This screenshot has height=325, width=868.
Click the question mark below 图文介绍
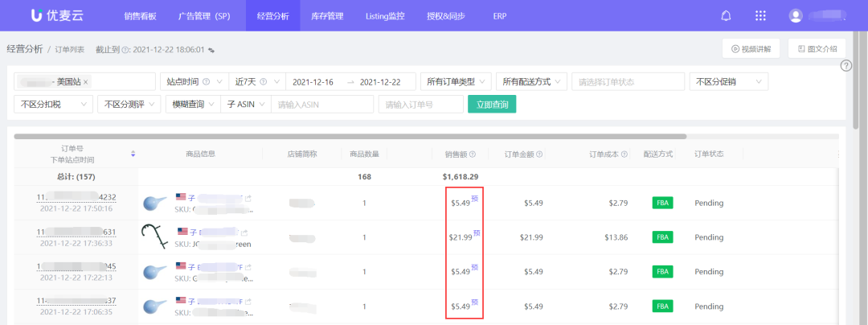(x=845, y=66)
